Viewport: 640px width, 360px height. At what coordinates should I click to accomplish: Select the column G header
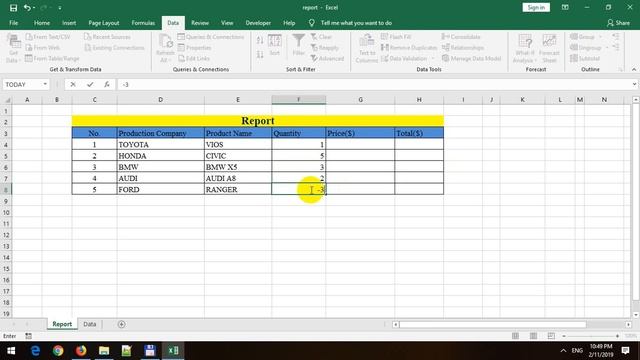coord(360,100)
